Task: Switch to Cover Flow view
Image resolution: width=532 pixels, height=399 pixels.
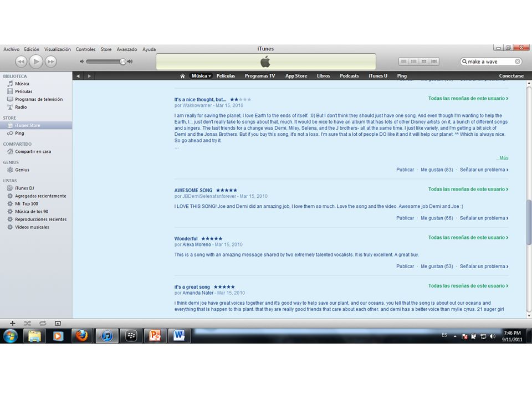Action: coord(434,62)
